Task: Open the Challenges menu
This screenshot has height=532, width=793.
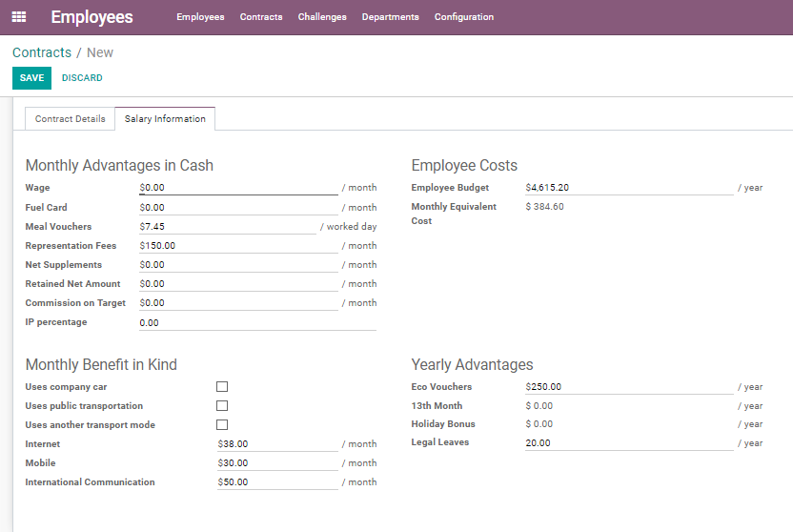Action: [322, 17]
